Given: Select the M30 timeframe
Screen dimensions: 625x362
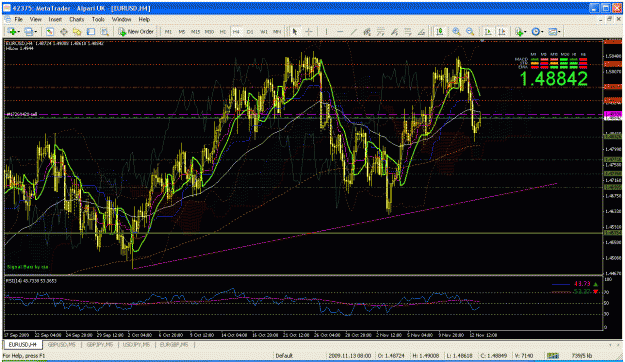Looking at the screenshot, I should [209, 31].
